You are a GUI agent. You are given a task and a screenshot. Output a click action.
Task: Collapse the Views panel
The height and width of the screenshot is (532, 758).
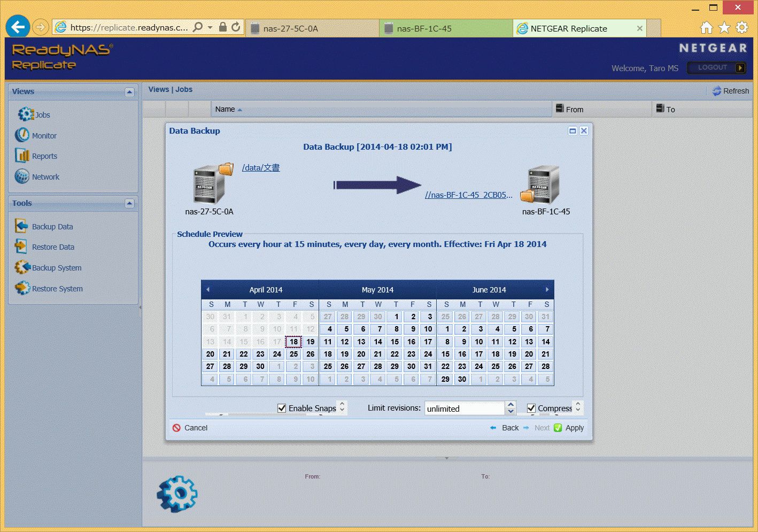click(x=129, y=92)
